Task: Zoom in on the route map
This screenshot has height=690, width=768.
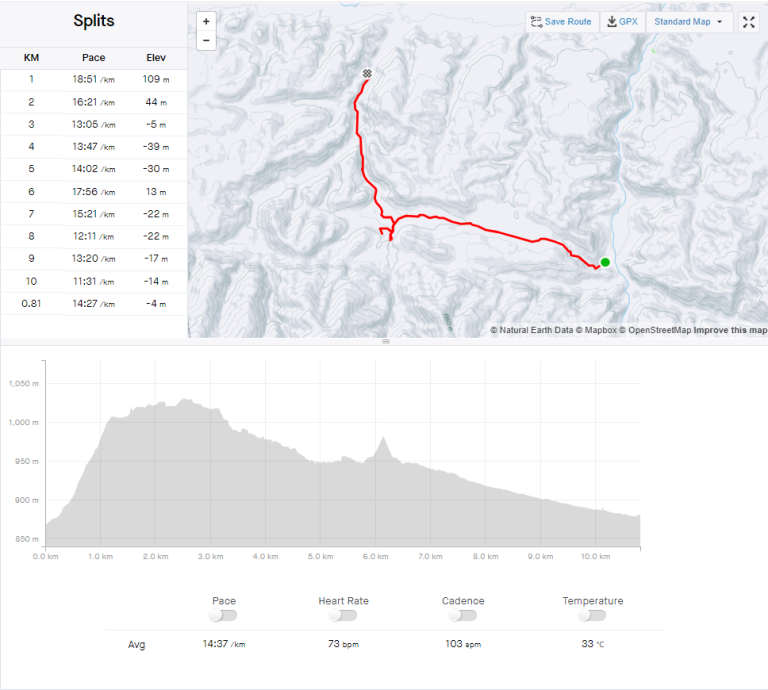Action: (x=206, y=21)
